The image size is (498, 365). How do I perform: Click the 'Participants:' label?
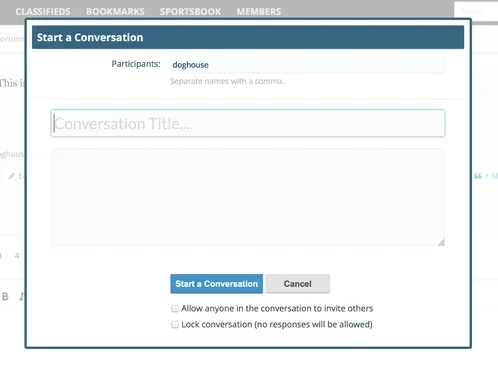[136, 64]
